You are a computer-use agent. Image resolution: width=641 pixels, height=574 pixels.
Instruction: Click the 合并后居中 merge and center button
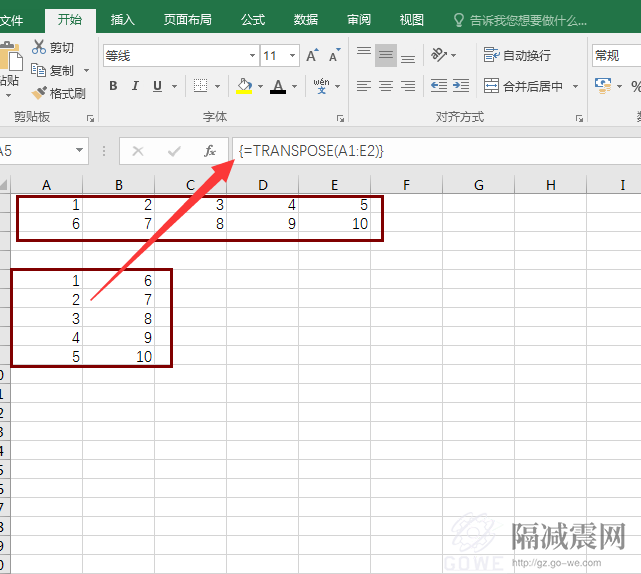pyautogui.click(x=524, y=87)
